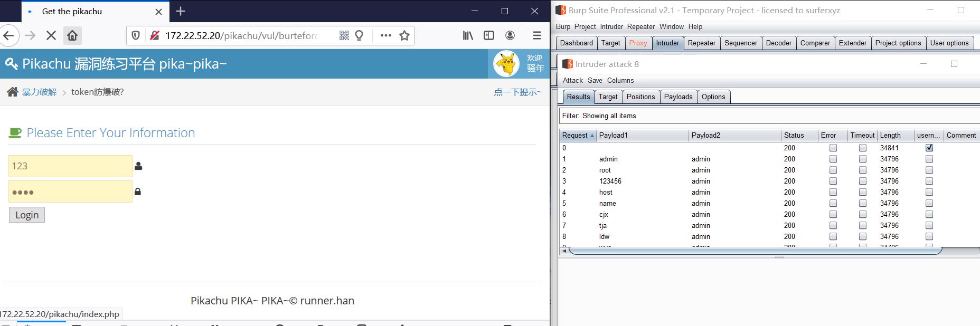The image size is (980, 326).
Task: Go forward in the Firefox browser
Action: [30, 35]
